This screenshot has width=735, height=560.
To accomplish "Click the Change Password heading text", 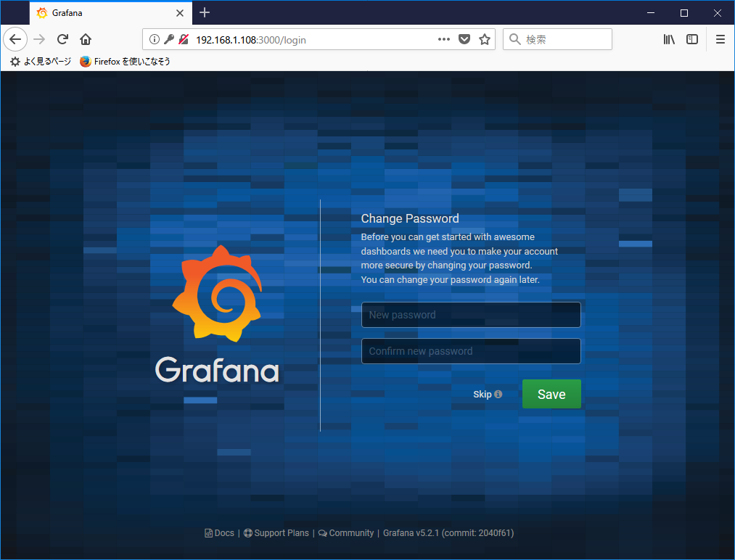I will [x=410, y=218].
